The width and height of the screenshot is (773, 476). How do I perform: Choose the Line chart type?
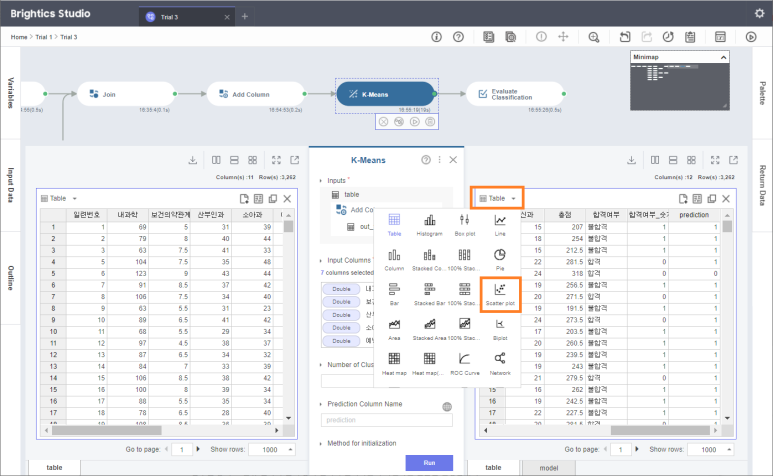click(x=500, y=225)
